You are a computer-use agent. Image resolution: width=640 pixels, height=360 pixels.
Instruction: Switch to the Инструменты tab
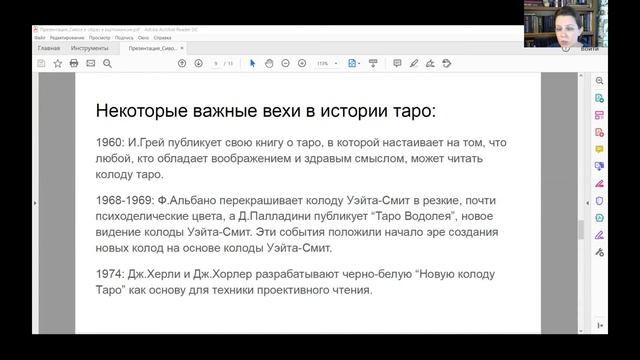coord(89,48)
